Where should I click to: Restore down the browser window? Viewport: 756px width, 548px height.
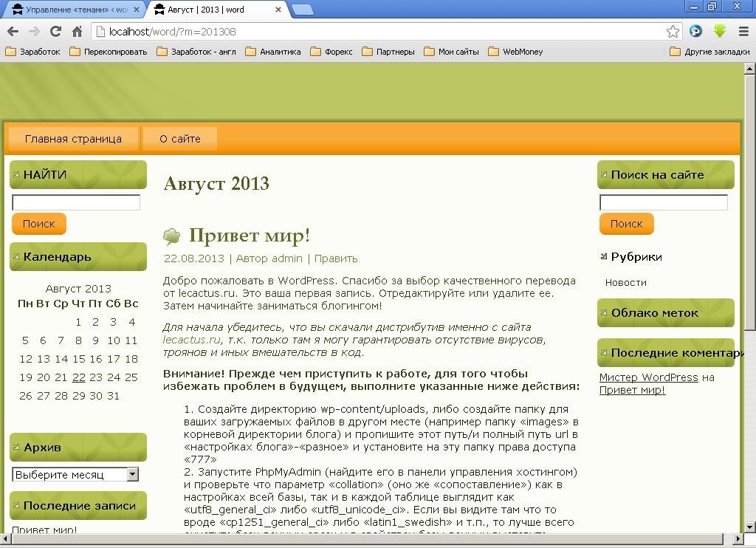(x=712, y=7)
